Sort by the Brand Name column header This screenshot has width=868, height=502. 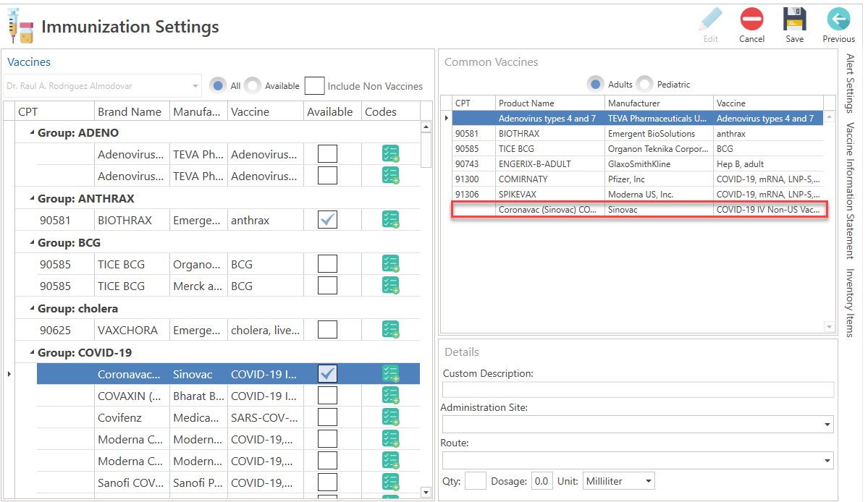click(132, 111)
